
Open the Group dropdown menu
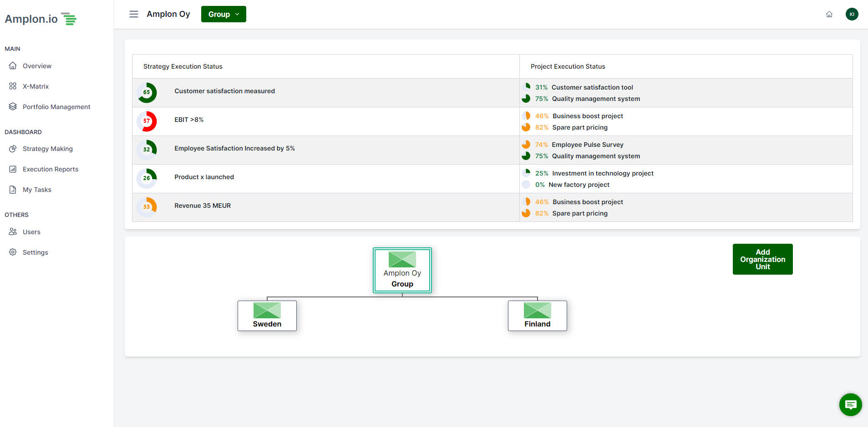point(223,14)
